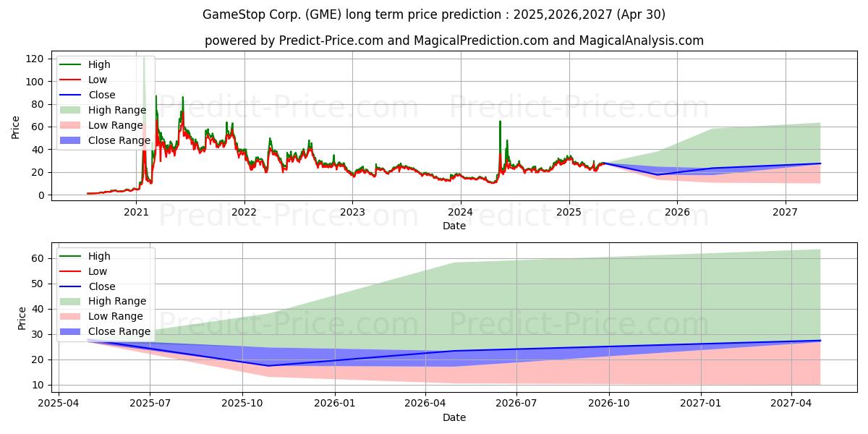This screenshot has width=868, height=434.
Task: Click the lower chart's 'Date' axis label
Action: pos(454,417)
